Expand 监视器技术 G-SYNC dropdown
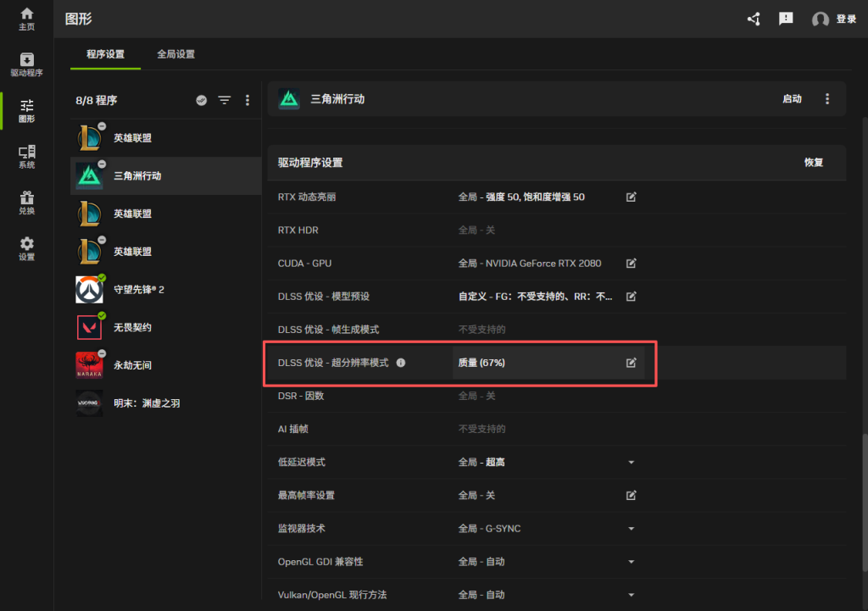 [631, 529]
